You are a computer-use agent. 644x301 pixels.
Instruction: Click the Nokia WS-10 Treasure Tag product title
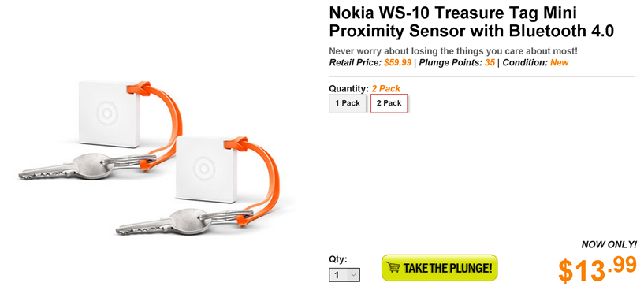pyautogui.click(x=471, y=22)
